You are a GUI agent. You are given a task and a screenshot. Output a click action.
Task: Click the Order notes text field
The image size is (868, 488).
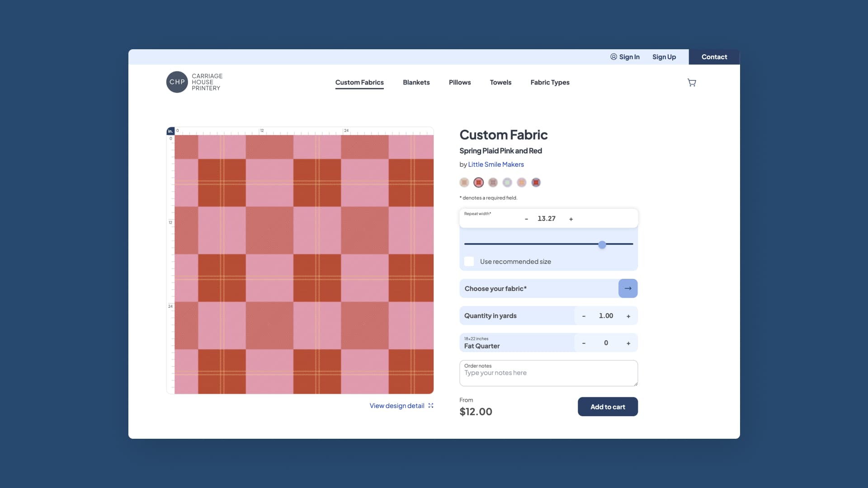click(548, 375)
